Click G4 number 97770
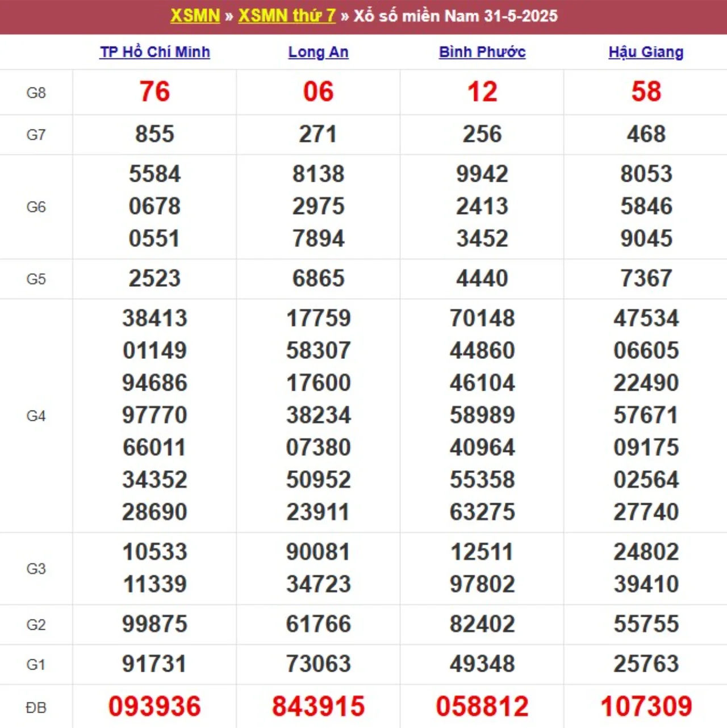The height and width of the screenshot is (728, 727). (x=154, y=416)
